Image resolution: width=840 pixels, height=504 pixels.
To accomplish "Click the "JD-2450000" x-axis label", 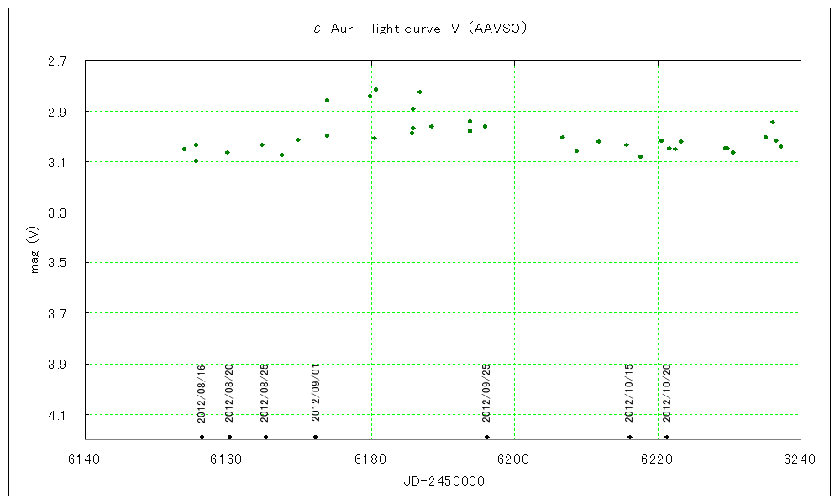I will point(443,480).
